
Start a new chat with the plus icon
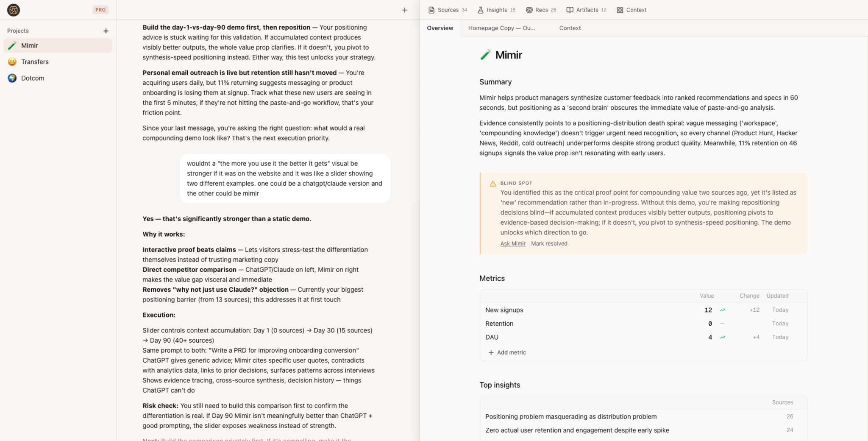(404, 9)
